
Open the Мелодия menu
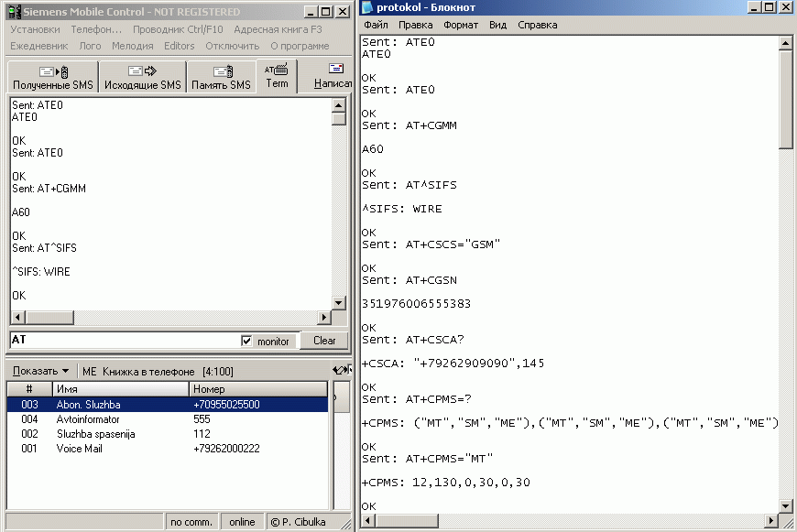pyautogui.click(x=133, y=46)
